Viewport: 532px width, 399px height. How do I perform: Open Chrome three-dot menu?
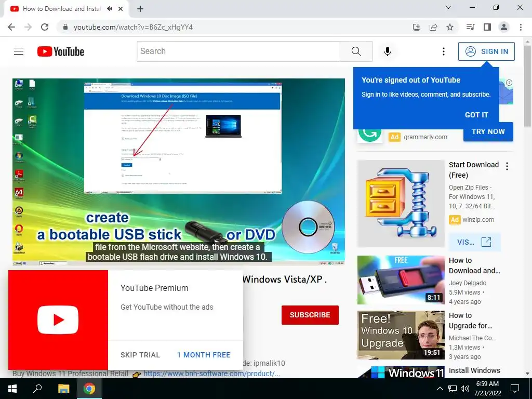(x=521, y=27)
